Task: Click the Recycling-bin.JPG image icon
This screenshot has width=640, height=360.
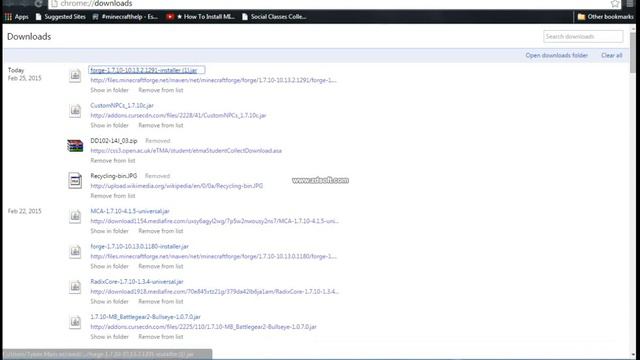Action: coord(75,181)
